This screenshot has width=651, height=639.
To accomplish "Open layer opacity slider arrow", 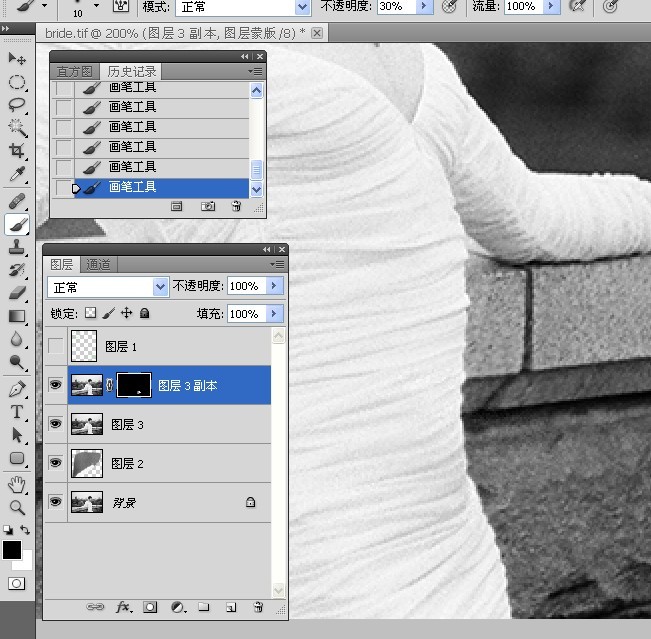I will tap(274, 286).
